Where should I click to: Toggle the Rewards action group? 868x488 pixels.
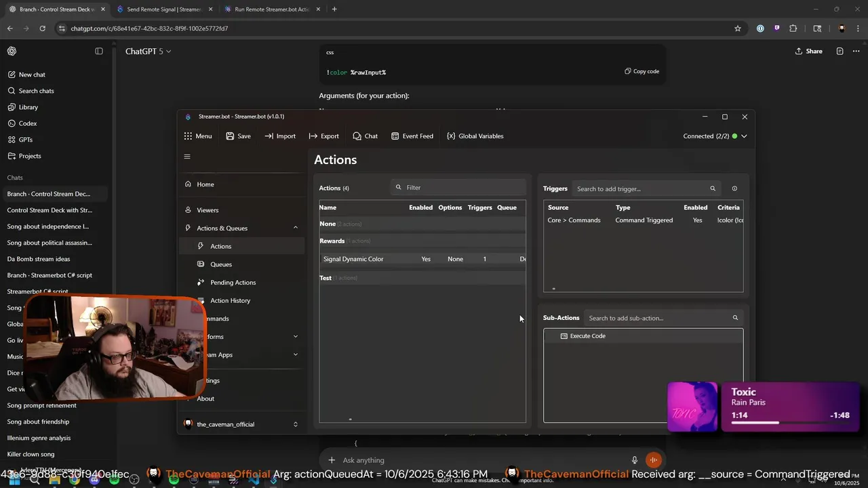[422, 241]
